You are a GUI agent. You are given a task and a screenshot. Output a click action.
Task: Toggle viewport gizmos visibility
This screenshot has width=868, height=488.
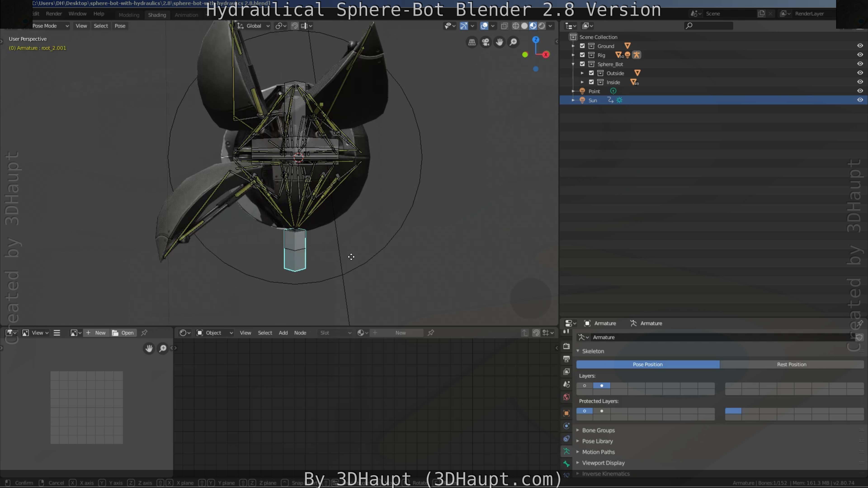click(x=464, y=26)
